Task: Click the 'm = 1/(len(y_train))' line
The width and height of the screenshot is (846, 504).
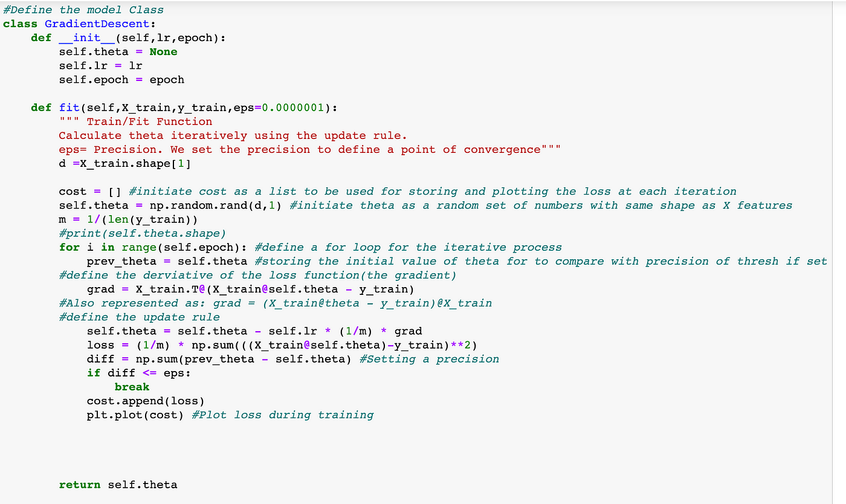Action: 129,219
